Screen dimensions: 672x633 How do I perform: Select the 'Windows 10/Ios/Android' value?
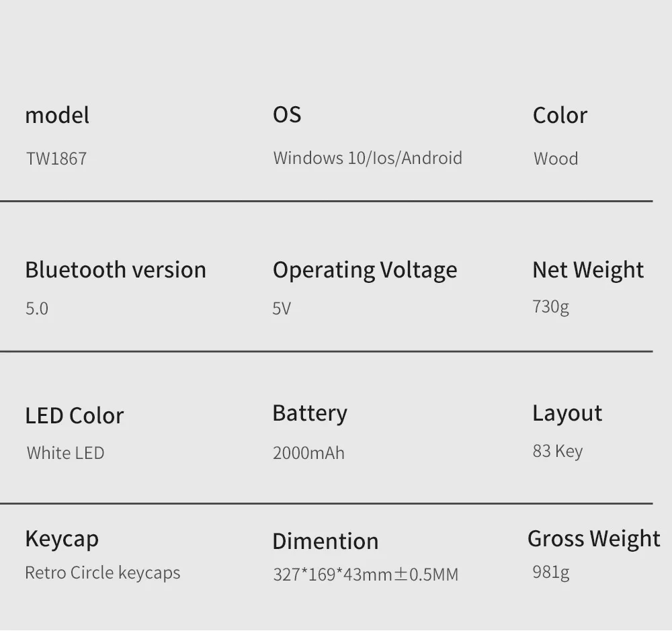coord(368,158)
